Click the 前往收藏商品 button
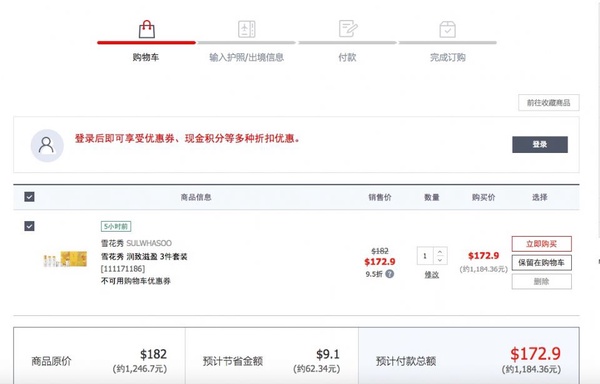Image resolution: width=600 pixels, height=384 pixels. point(549,103)
